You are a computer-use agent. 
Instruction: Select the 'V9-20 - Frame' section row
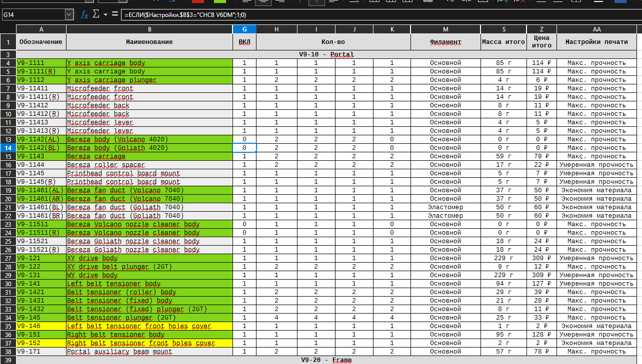click(x=326, y=360)
